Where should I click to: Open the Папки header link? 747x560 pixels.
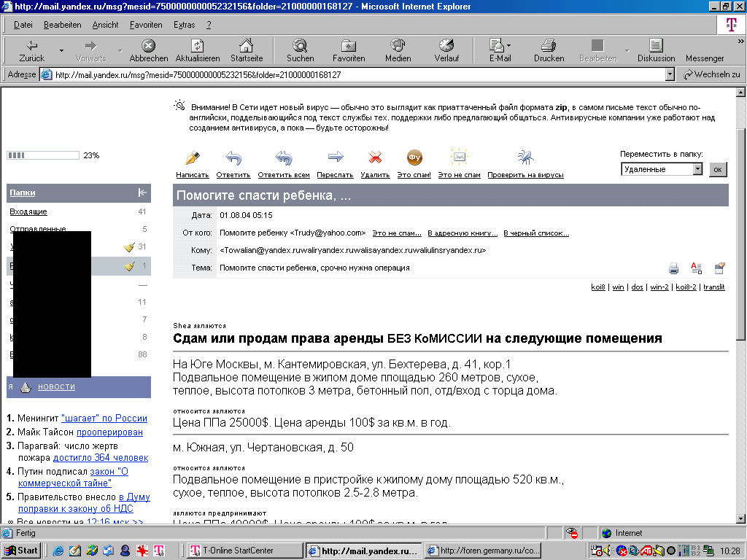click(x=23, y=192)
